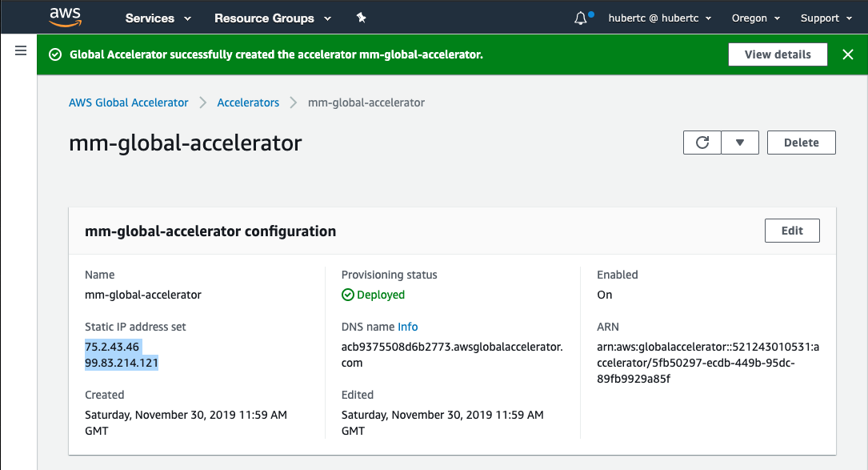Open the Support menu

[x=826, y=18]
